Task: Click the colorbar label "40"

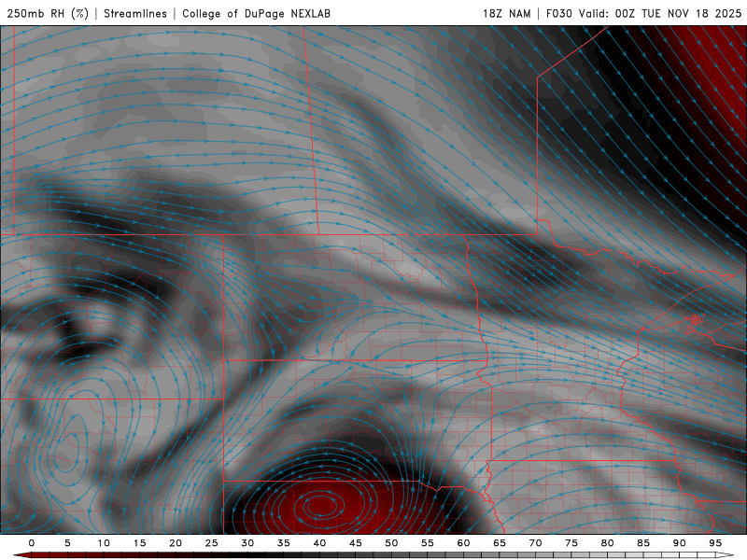Action: 319,543
